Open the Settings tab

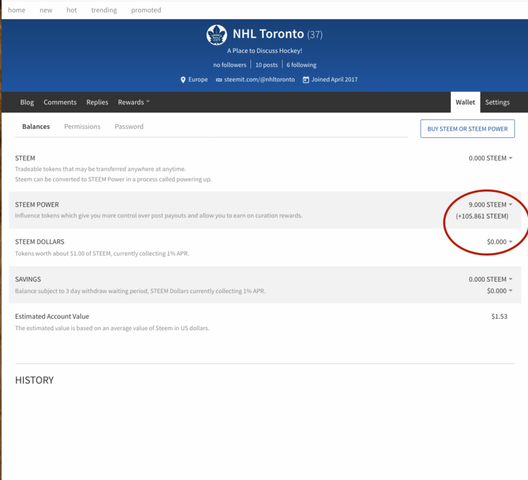497,102
